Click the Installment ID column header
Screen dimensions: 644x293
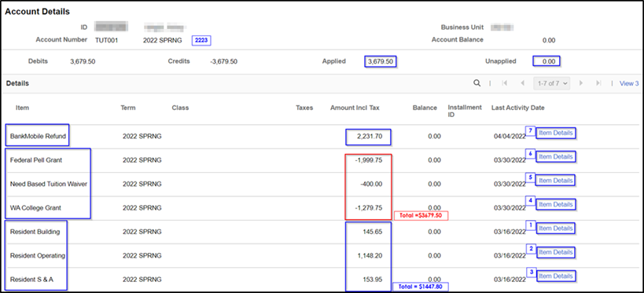click(x=465, y=111)
